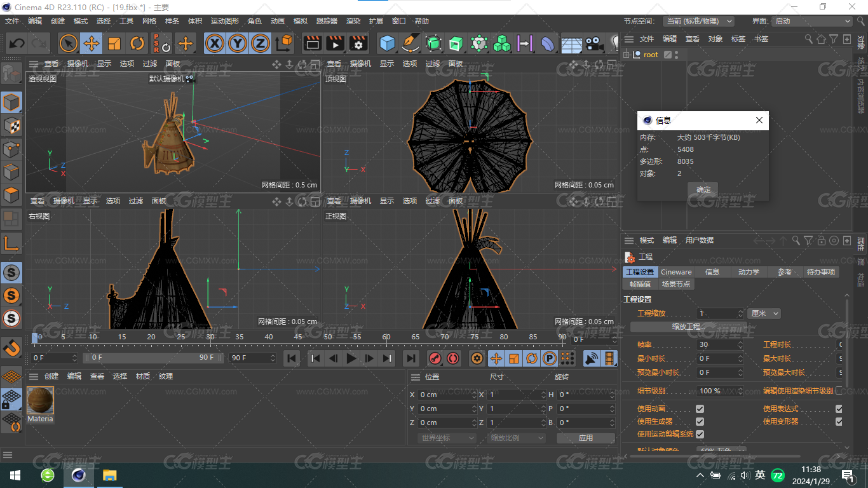Toggle the 使用运动剪辑系统 checkbox
Image resolution: width=868 pixels, height=488 pixels.
[x=700, y=434]
